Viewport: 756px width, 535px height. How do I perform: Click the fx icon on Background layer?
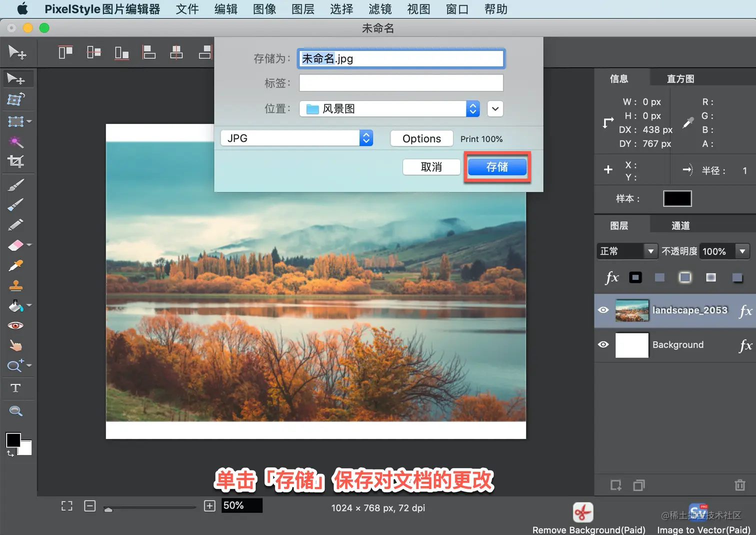click(x=745, y=345)
